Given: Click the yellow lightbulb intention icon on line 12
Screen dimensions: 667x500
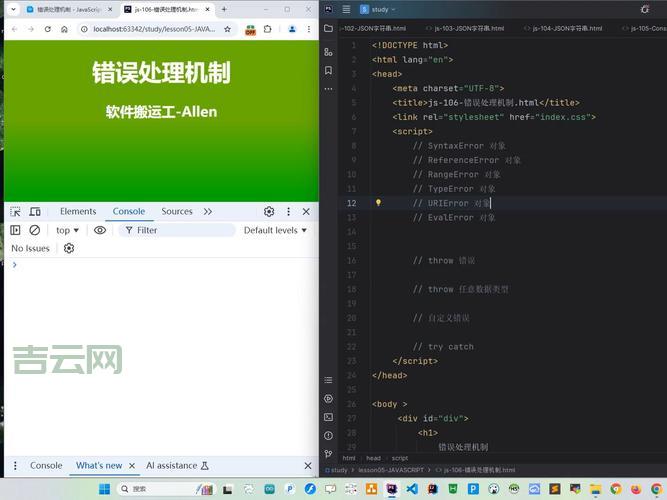Looking at the screenshot, I should click(378, 203).
